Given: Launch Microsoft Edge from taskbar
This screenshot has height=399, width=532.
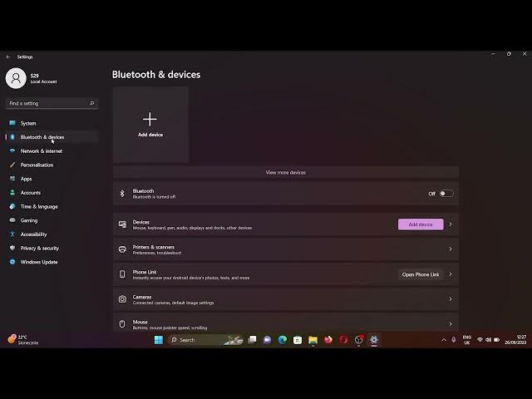Looking at the screenshot, I should (283, 340).
